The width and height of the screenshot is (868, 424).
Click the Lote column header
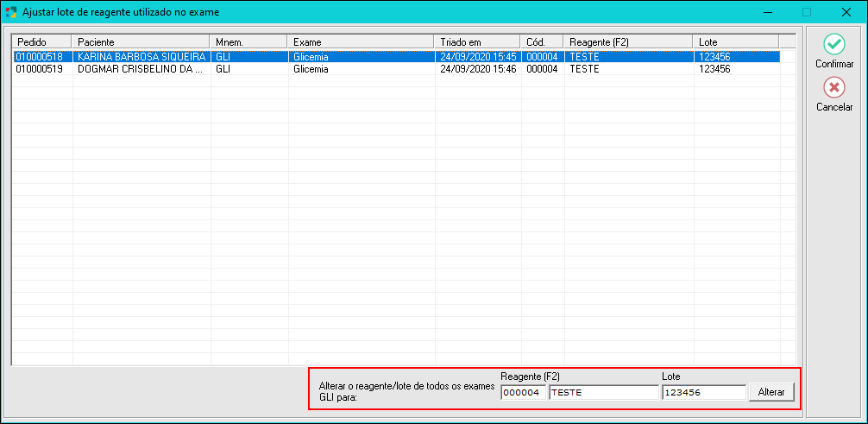(x=736, y=42)
